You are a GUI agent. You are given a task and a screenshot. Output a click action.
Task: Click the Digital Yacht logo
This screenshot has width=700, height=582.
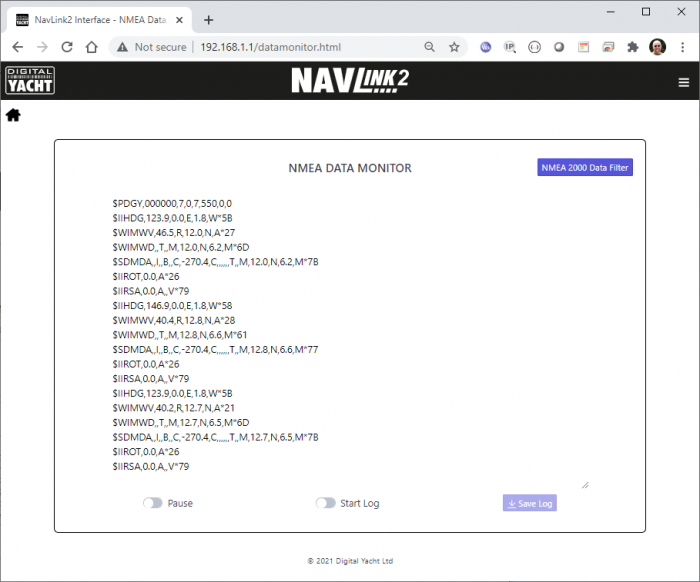click(x=30, y=81)
